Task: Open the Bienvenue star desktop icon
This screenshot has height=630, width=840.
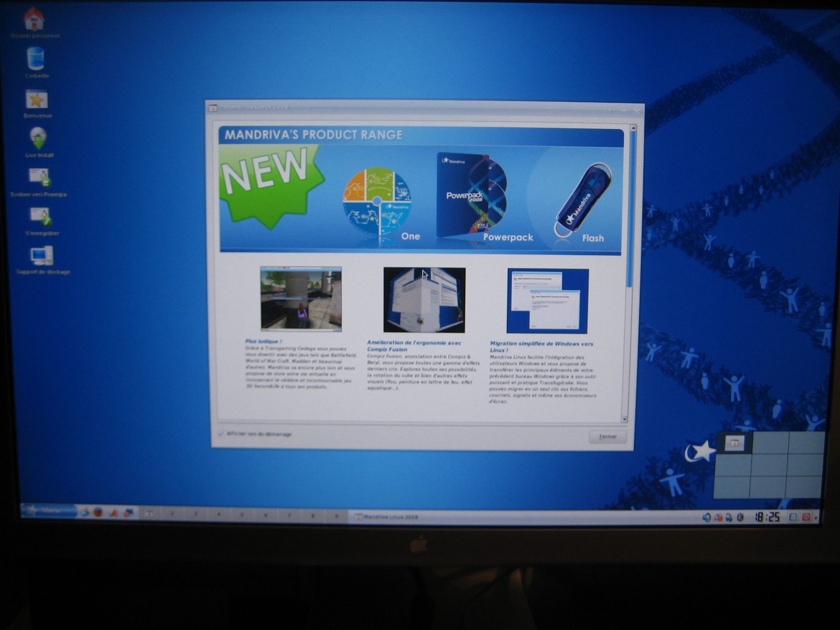Action: coord(37,99)
